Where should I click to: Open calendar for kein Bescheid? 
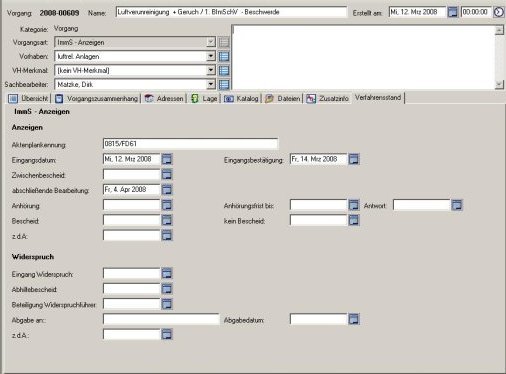pos(354,220)
